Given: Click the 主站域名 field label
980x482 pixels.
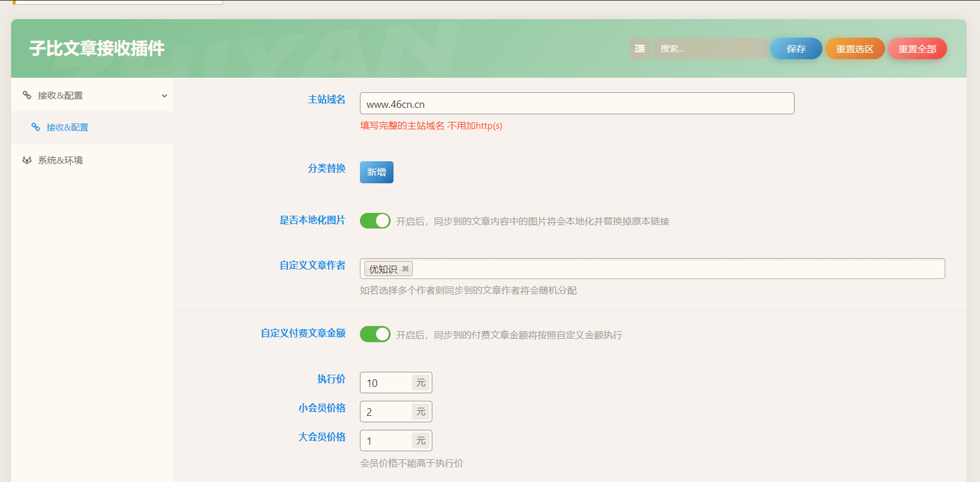Looking at the screenshot, I should 327,99.
